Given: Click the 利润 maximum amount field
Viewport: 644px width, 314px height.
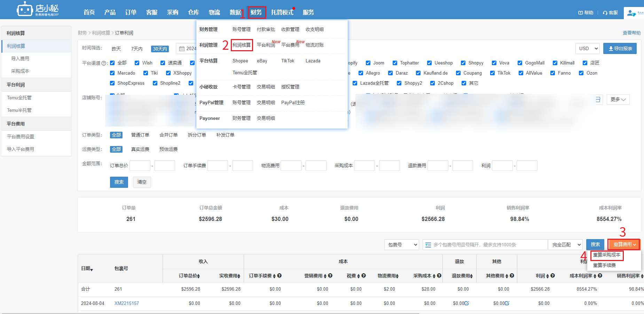Looking at the screenshot, I should [x=527, y=166].
